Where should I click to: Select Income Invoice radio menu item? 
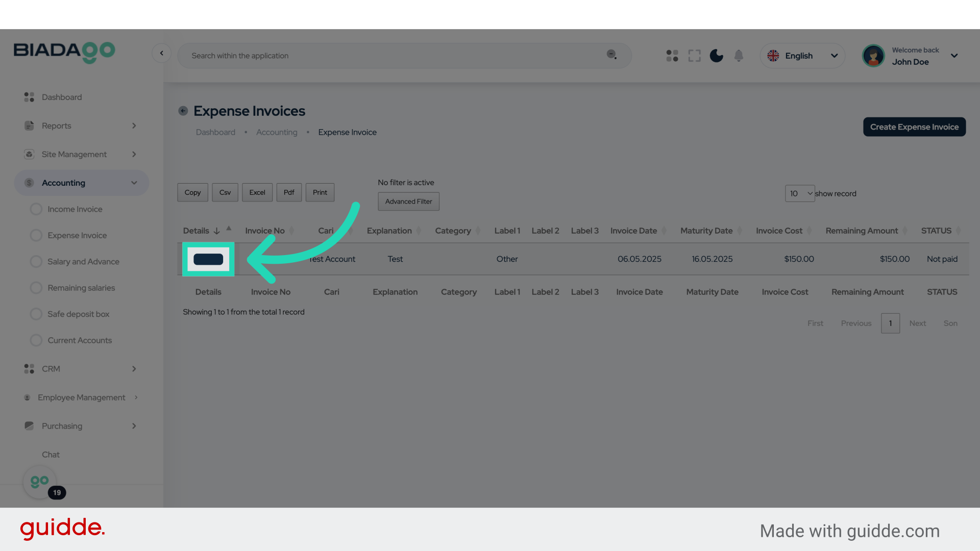click(75, 209)
